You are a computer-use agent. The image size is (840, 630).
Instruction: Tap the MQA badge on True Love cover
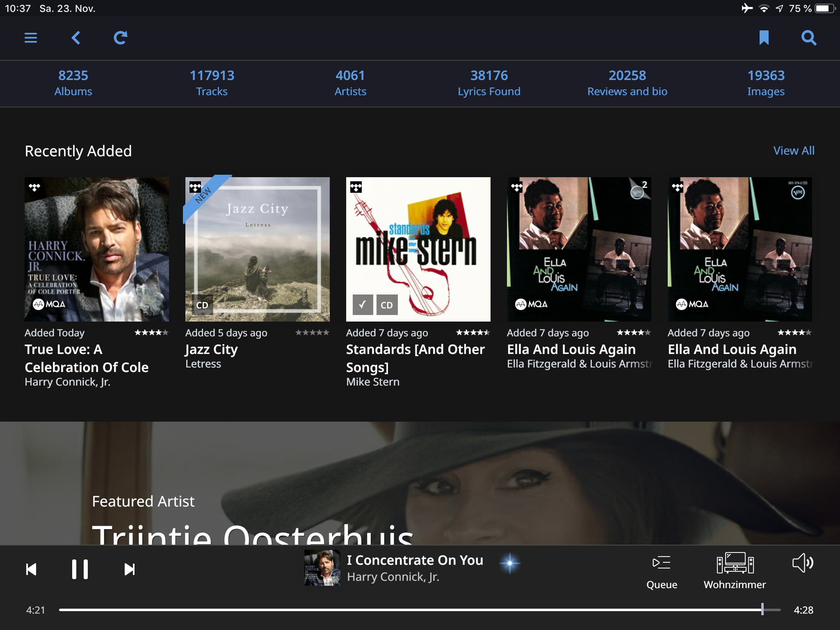pyautogui.click(x=49, y=304)
